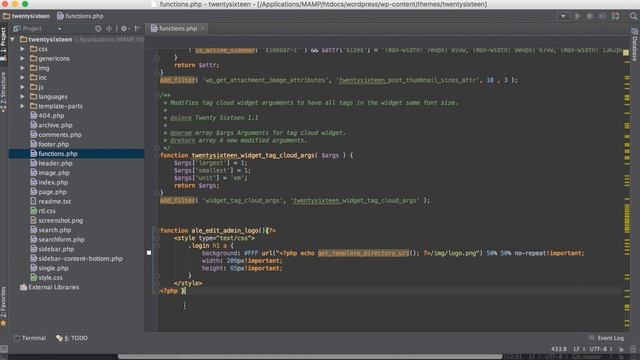This screenshot has height=360, width=640.
Task: Click the Event Log balloon icon
Action: click(x=592, y=338)
